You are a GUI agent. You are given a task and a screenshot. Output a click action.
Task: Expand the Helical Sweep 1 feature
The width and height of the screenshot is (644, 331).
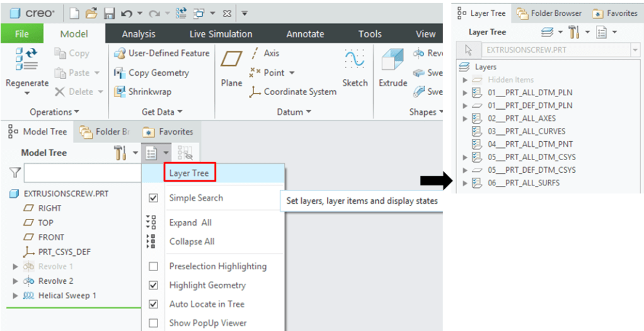tap(16, 296)
